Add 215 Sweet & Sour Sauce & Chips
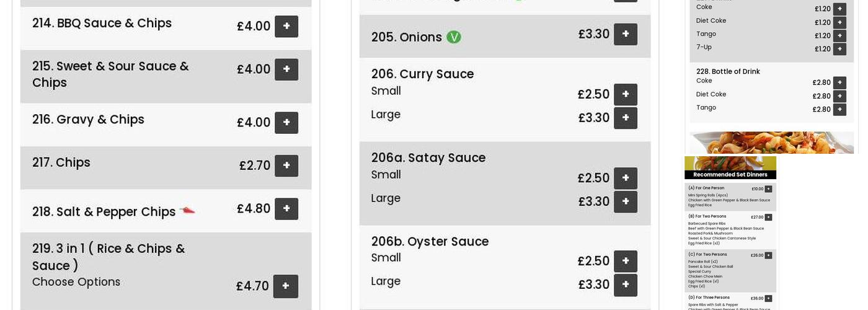 click(x=286, y=69)
